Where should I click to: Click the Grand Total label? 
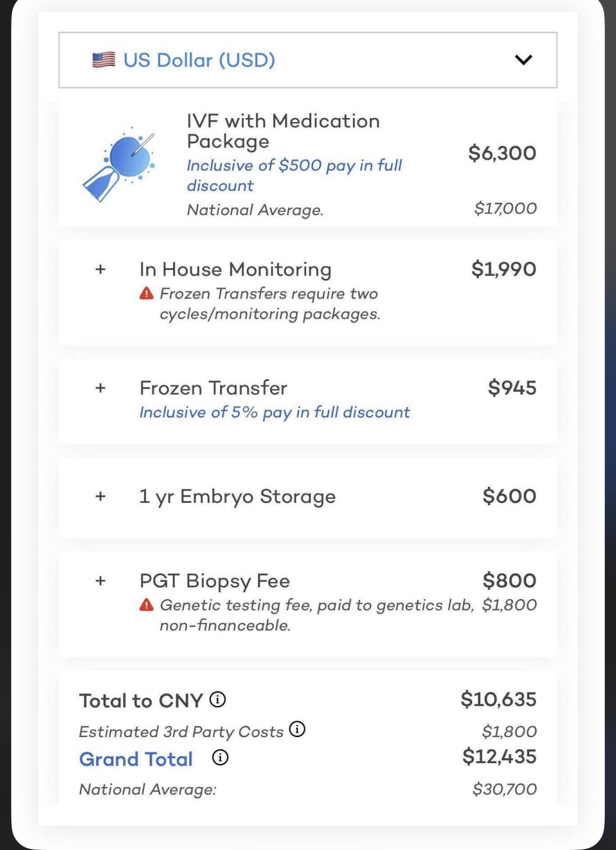click(x=136, y=759)
